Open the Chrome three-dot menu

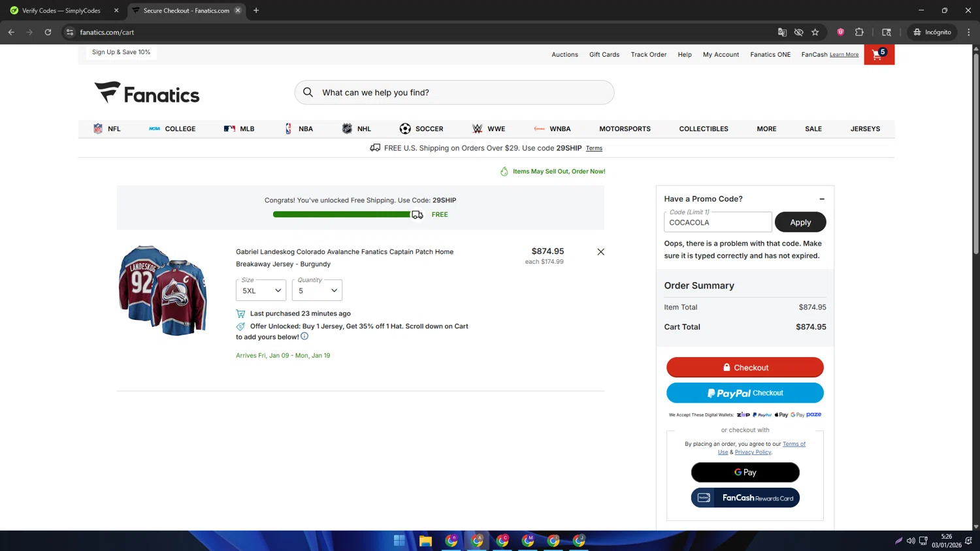pyautogui.click(x=969, y=32)
